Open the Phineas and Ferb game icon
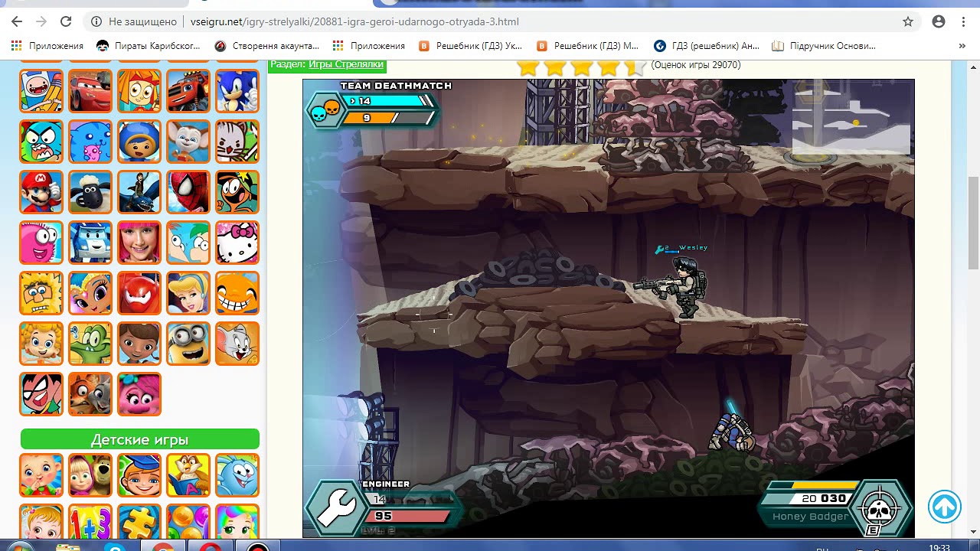Image resolution: width=980 pixels, height=551 pixels. pos(188,242)
